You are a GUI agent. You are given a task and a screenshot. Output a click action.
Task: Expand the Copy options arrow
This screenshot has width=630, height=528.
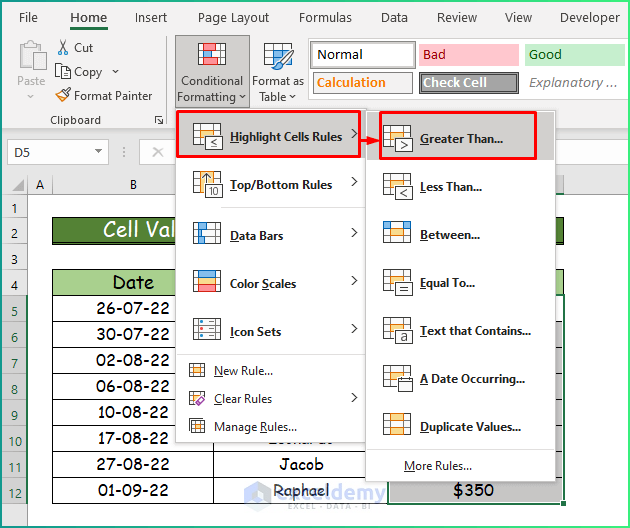point(115,72)
